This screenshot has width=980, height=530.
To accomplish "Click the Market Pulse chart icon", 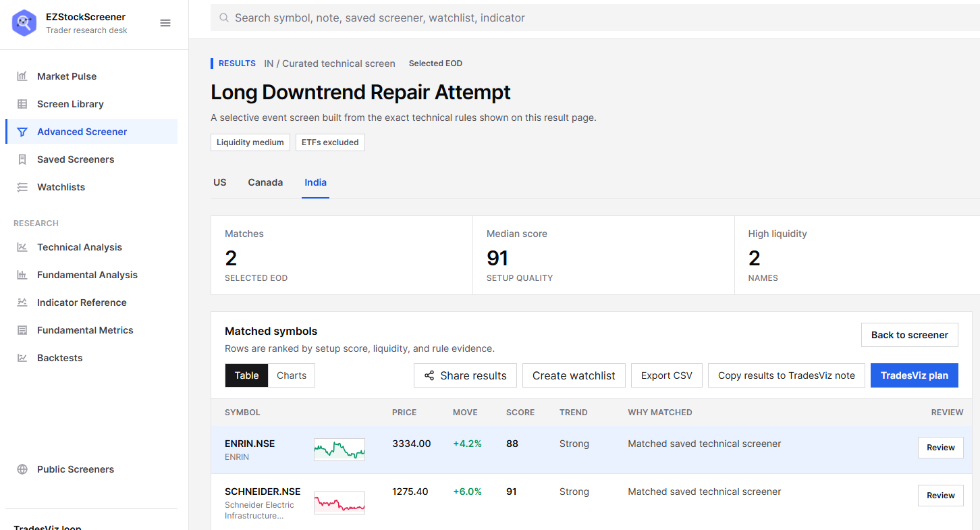I will [22, 76].
